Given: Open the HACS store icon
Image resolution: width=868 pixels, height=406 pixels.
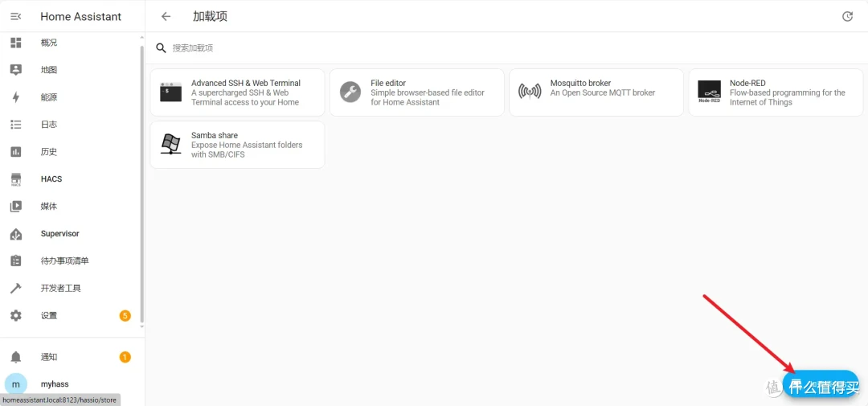Looking at the screenshot, I should coord(15,179).
